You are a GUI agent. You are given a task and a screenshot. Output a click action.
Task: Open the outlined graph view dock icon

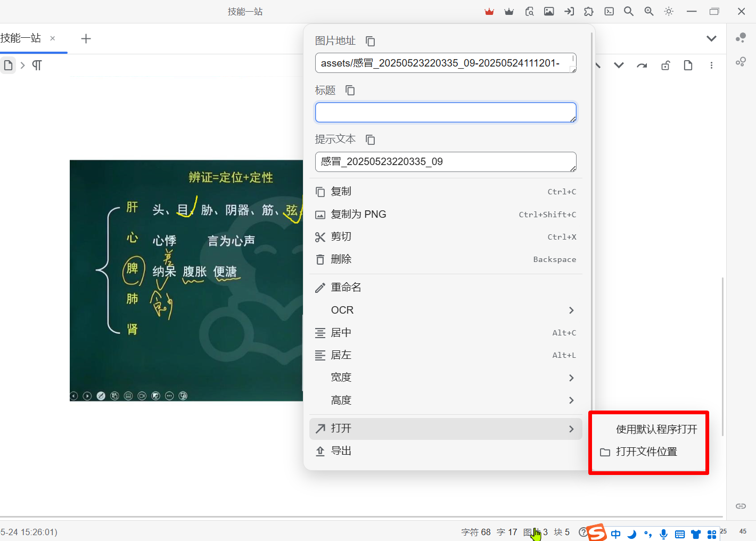(x=741, y=62)
